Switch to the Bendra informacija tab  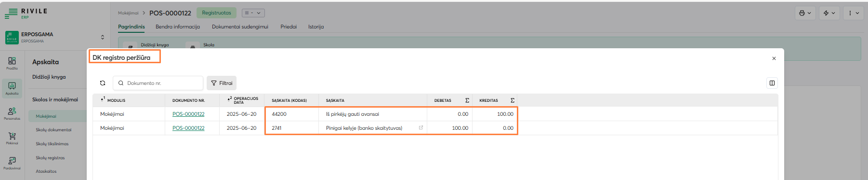point(178,27)
